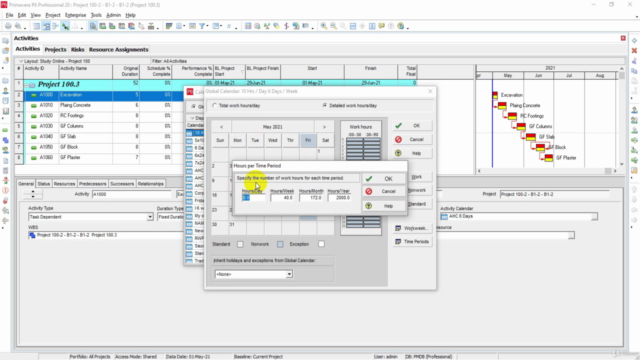Click the Primavera P6 icon on Calendars window

coord(190,91)
